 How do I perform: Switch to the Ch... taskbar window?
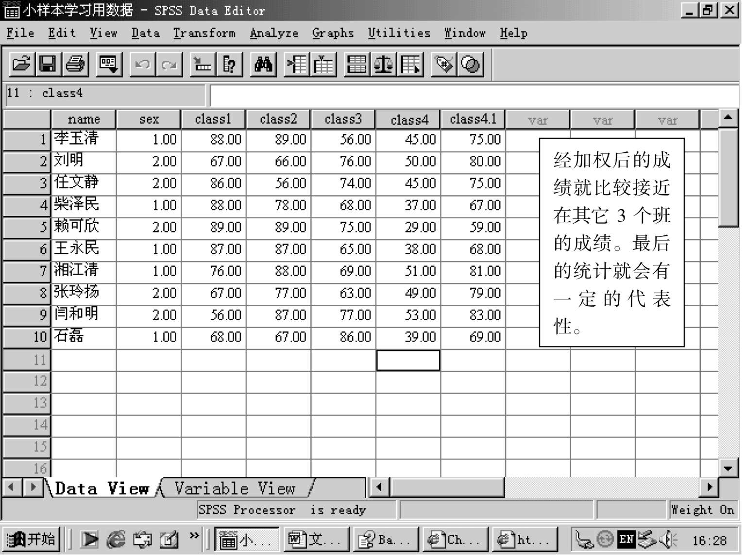click(x=455, y=539)
